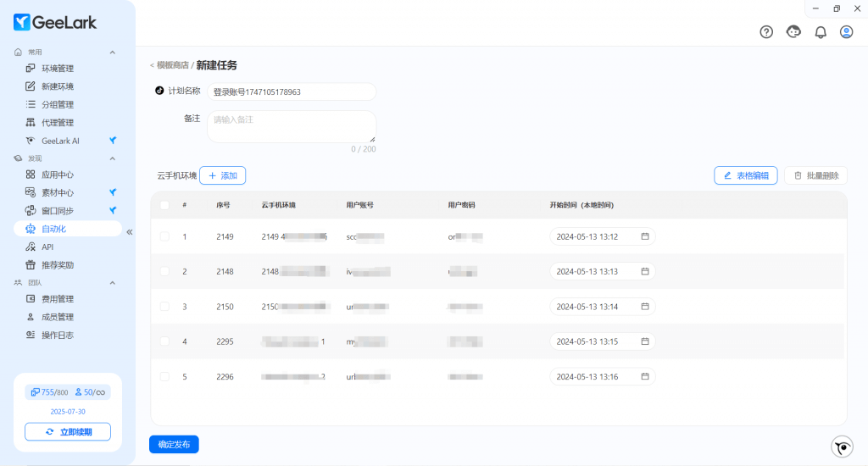Viewport: 868px width, 466px height.
Task: Click the 确定发布 button
Action: (x=174, y=445)
